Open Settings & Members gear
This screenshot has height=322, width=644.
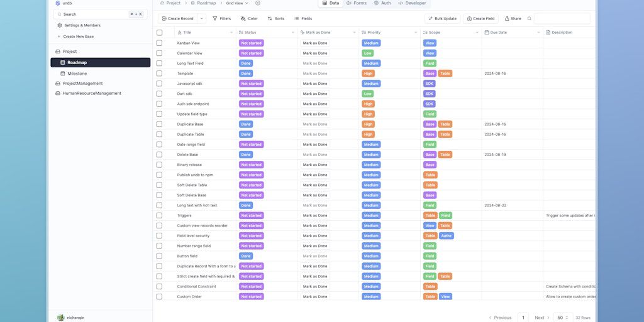(x=79, y=25)
